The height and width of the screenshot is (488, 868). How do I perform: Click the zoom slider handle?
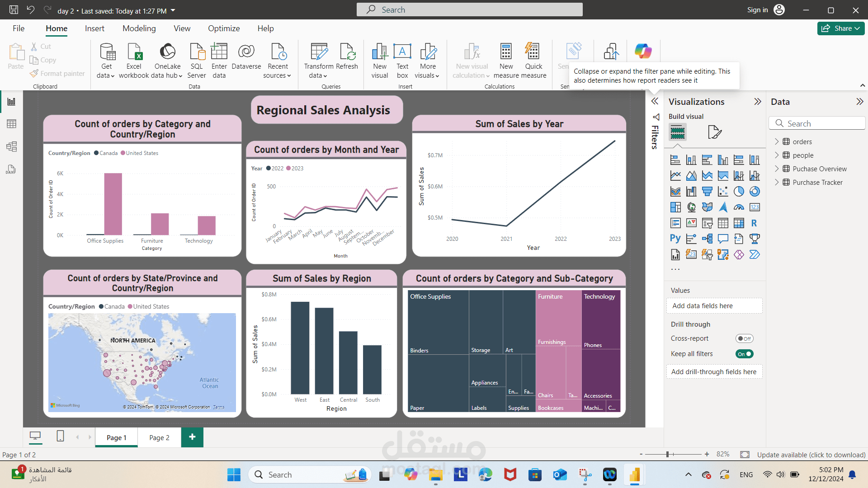pyautogui.click(x=667, y=454)
